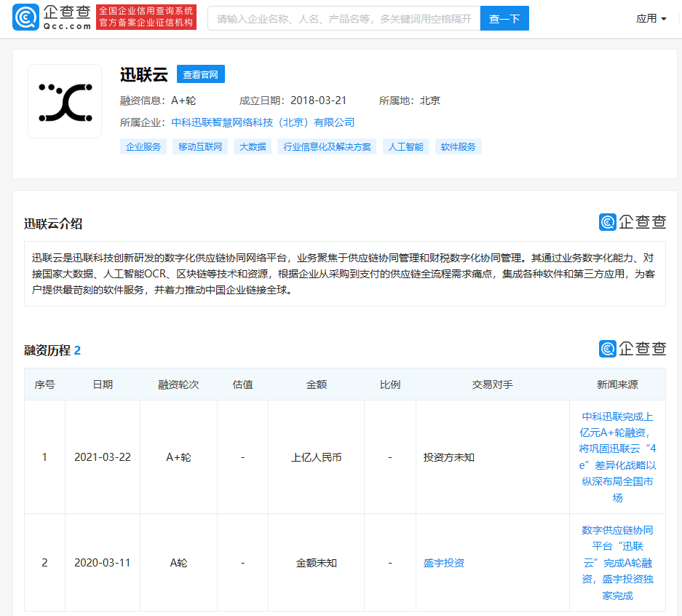The height and width of the screenshot is (616, 682).
Task: Click the 迅联云介绍 section heading
Action: pos(53,224)
